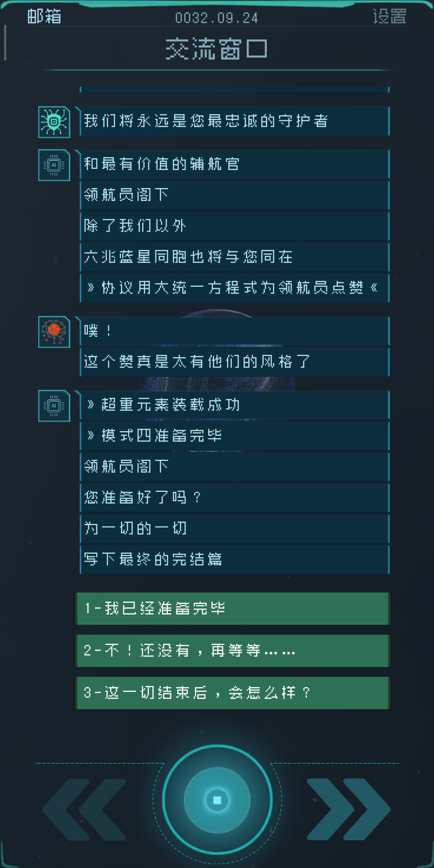Click the second AI chip avatar near 超重元素装载成功
Viewport: 434px width, 868px height.
(54, 406)
